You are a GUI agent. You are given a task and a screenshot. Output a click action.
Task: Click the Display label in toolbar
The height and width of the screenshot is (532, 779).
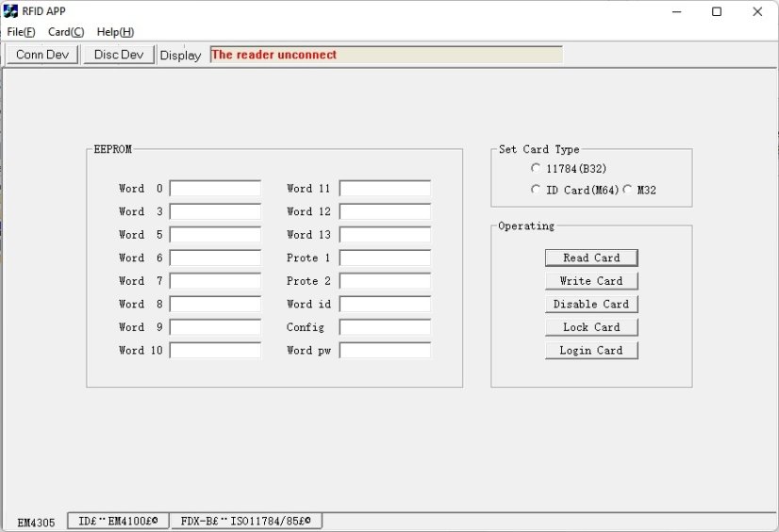180,55
